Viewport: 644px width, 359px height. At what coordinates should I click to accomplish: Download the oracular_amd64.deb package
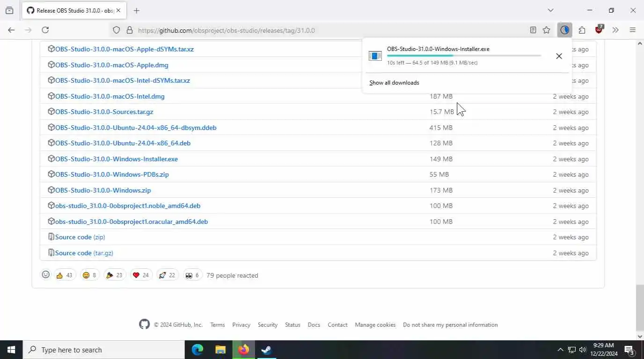tap(132, 222)
